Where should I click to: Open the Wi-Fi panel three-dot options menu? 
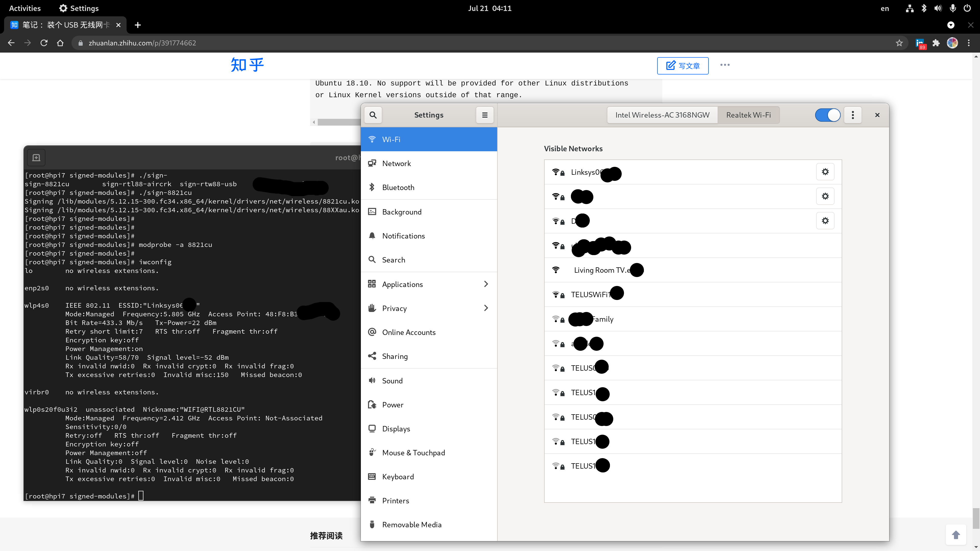coord(853,115)
